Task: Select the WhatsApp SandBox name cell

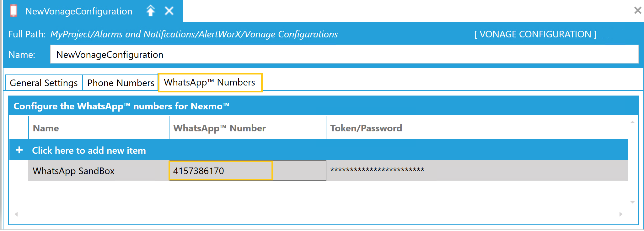Action: pos(99,171)
